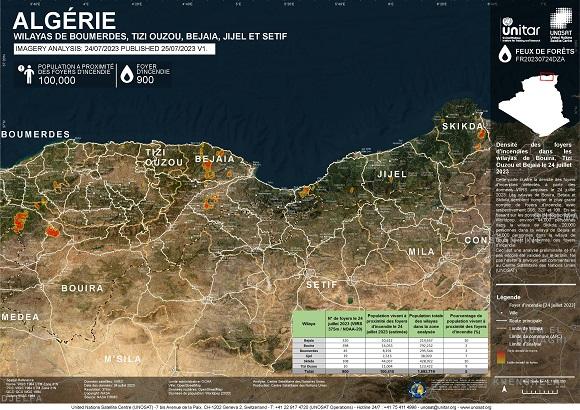Click the 100,000 population figure
The height and width of the screenshot is (410, 580).
(57, 80)
